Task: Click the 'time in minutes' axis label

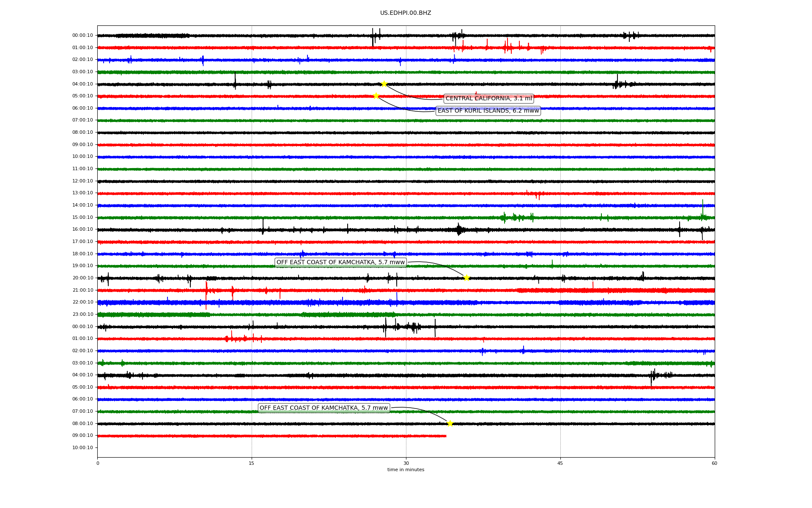Action: click(x=406, y=470)
